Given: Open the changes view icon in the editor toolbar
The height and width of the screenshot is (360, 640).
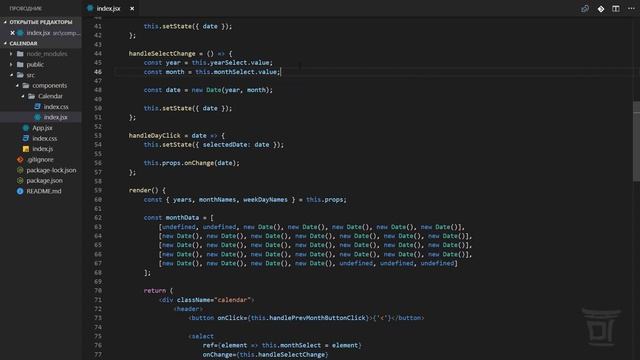Looking at the screenshot, I should tap(585, 9).
